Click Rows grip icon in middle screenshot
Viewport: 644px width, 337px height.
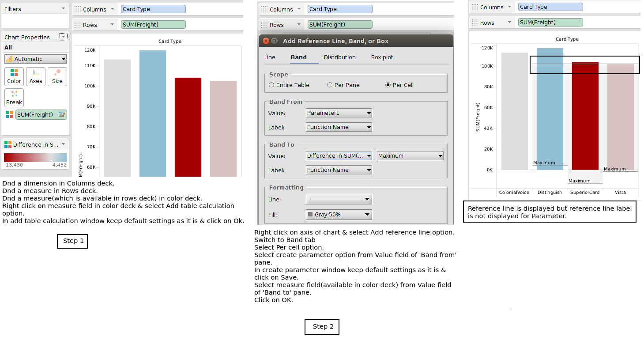pos(264,25)
